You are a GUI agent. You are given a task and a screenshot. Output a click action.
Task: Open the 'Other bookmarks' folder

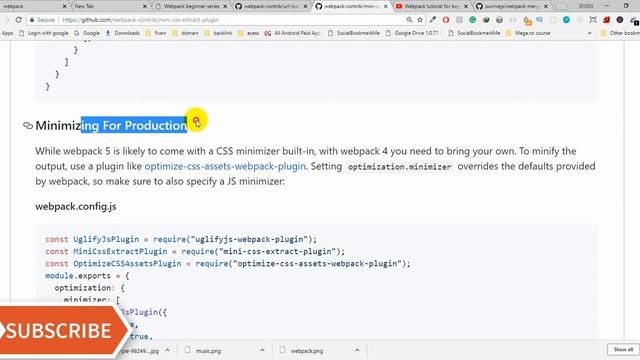(620, 33)
